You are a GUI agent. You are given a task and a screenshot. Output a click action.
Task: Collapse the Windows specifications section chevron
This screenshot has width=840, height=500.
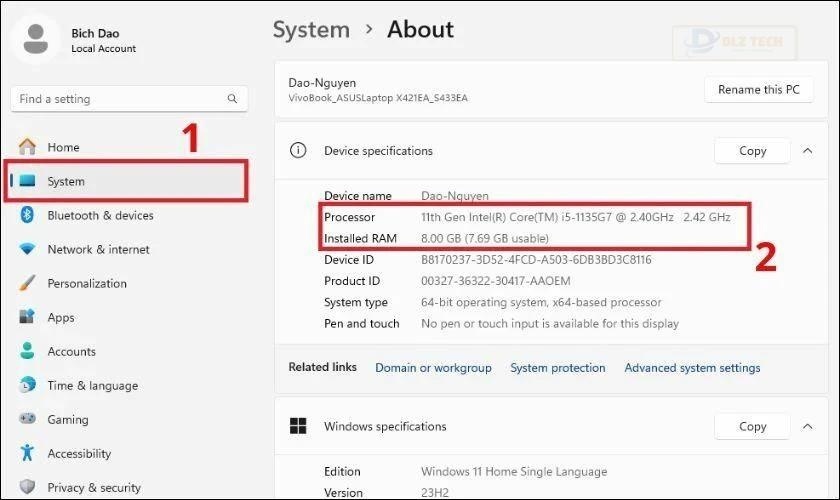pos(807,426)
